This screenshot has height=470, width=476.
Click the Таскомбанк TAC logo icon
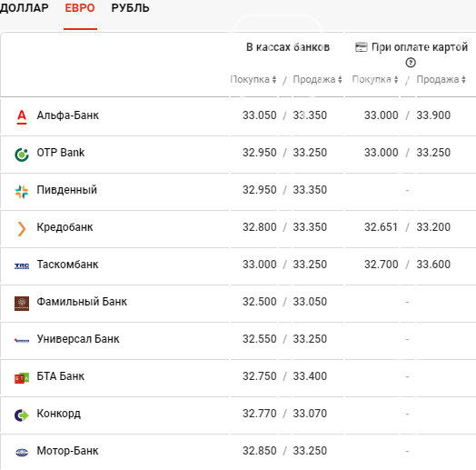coord(22,266)
